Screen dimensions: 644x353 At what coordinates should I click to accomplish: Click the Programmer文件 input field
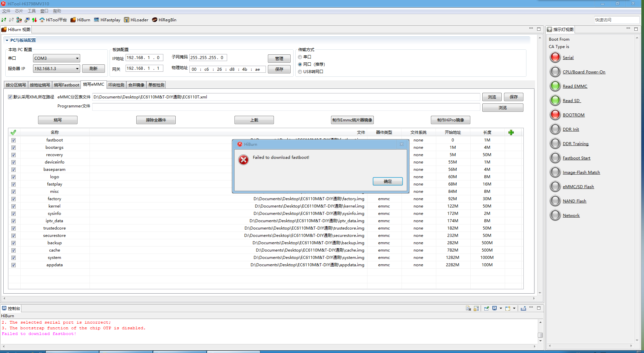[x=286, y=107]
